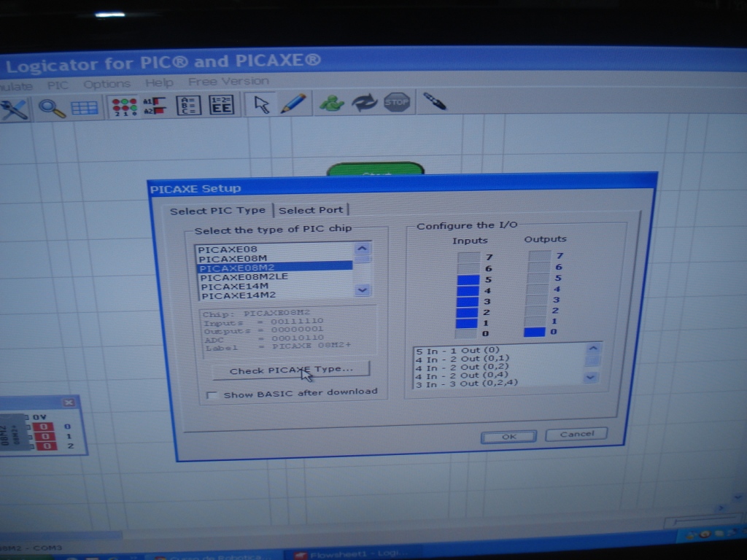
Task: Choose preset 5 In - 1 Out (0)
Action: click(x=500, y=351)
